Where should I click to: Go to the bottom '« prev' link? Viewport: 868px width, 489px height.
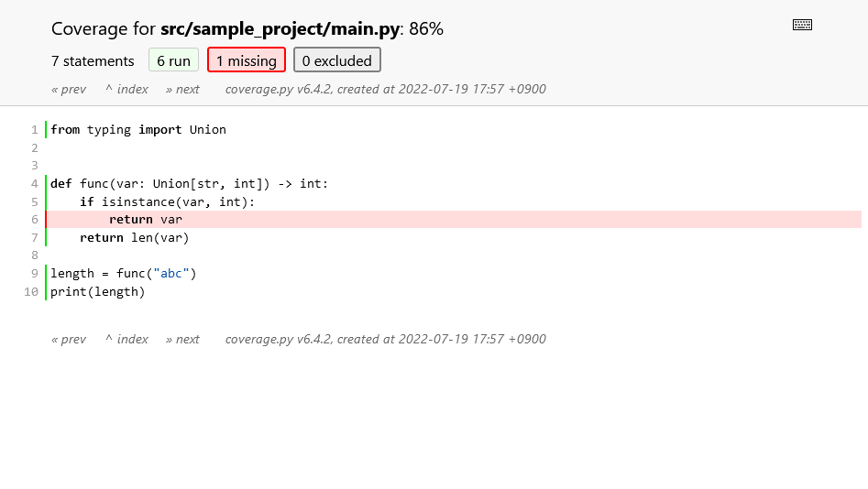[69, 339]
